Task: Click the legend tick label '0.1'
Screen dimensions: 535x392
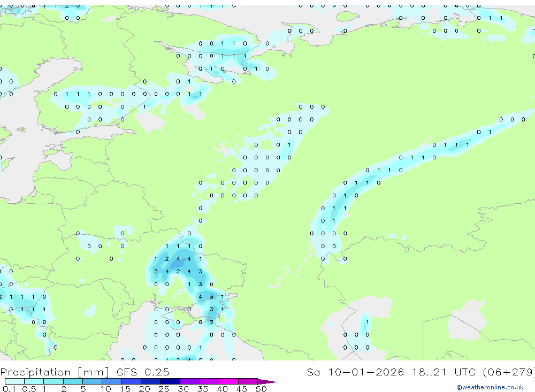Action: (x=9, y=389)
